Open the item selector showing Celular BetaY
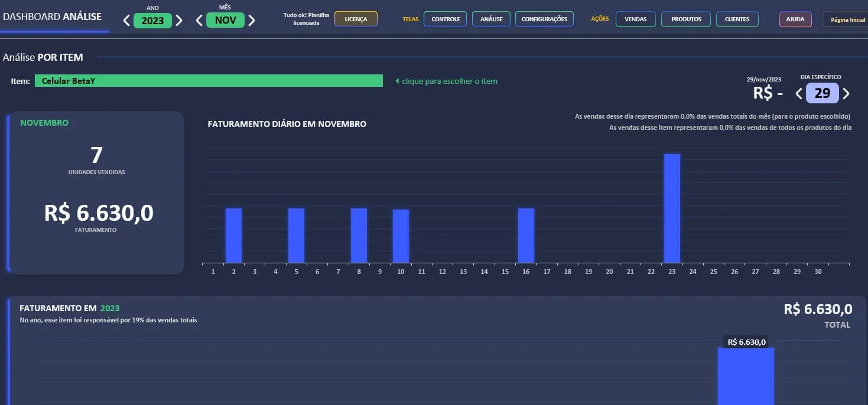This screenshot has width=868, height=405. tap(209, 81)
